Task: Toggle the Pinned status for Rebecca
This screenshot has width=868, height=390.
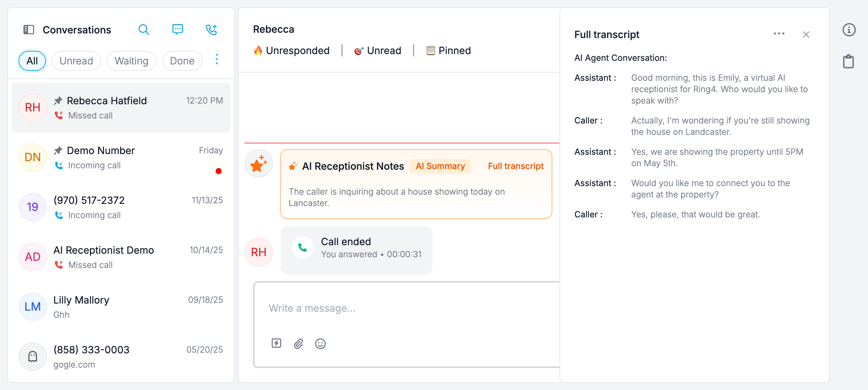Action: pyautogui.click(x=448, y=51)
